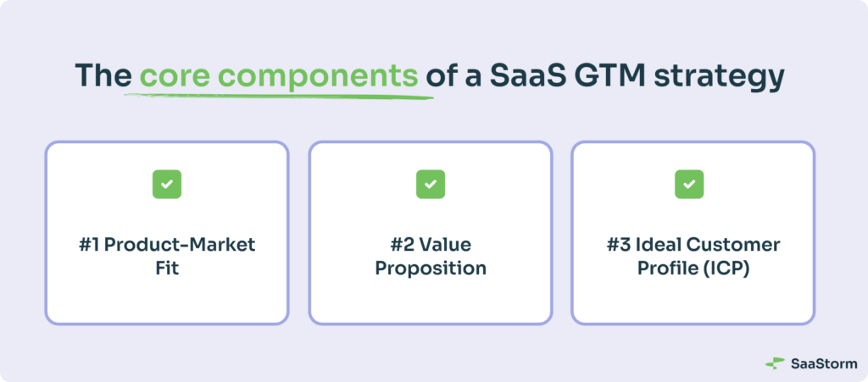
Task: Click the green "core components" heading text
Action: point(278,76)
